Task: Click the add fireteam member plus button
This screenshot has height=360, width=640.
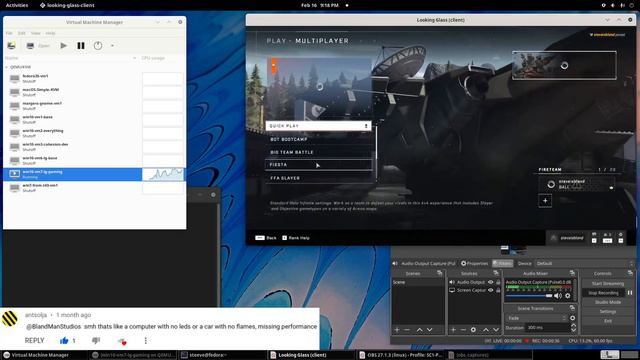Action: [x=545, y=200]
